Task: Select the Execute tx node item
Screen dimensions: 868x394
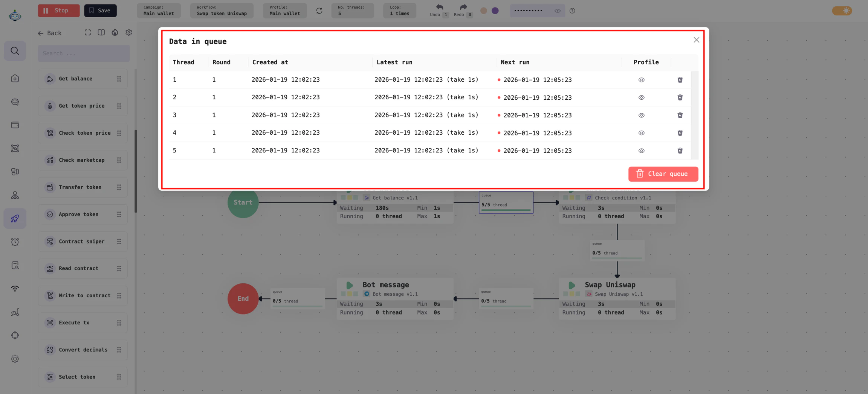Action: point(83,323)
